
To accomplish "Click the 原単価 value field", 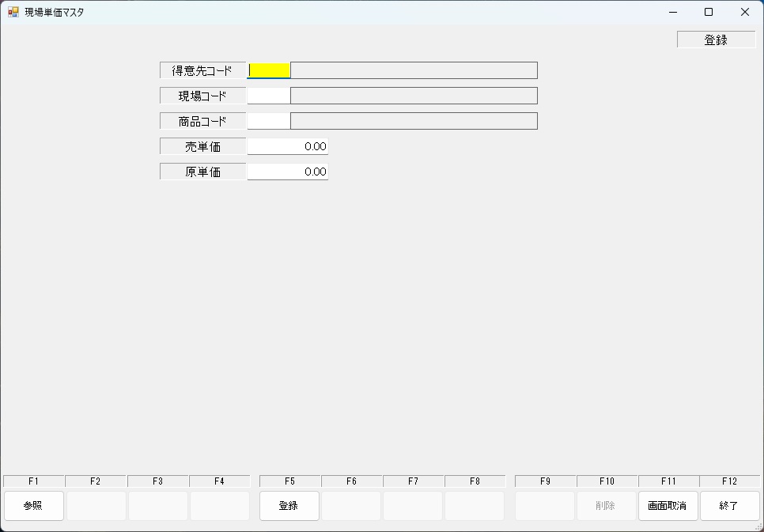I will point(287,172).
